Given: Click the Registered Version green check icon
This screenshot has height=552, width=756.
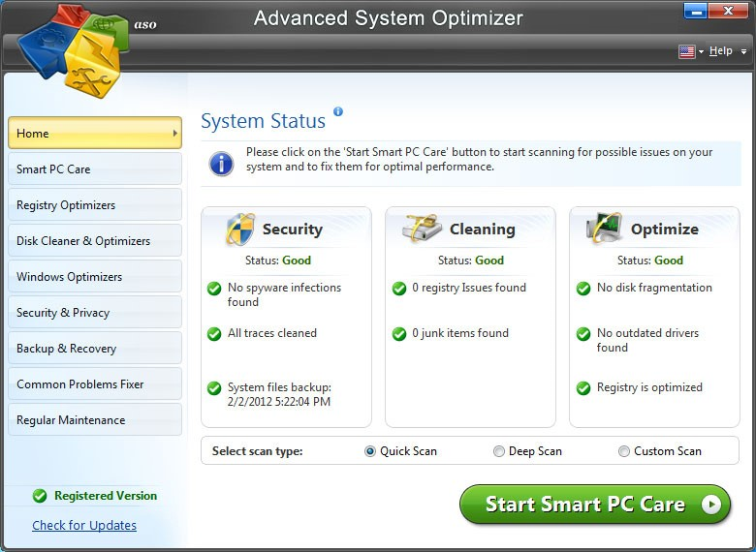Looking at the screenshot, I should (x=40, y=496).
